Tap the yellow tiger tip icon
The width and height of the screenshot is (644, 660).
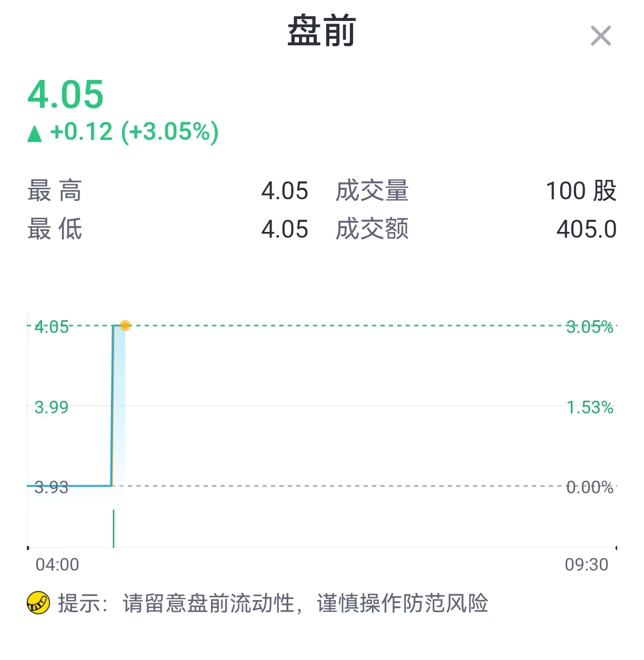38,603
